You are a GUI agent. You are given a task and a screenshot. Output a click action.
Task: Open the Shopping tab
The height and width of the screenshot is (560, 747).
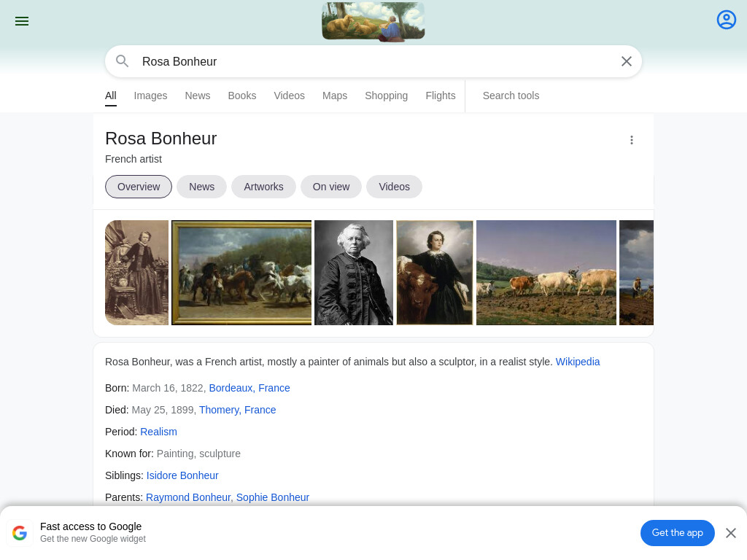pos(387,96)
